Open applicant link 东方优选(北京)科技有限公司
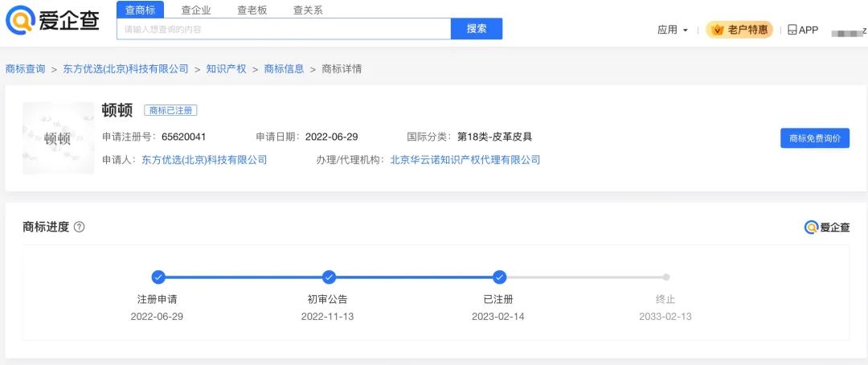Viewport: 868px width, 365px height. pos(204,160)
